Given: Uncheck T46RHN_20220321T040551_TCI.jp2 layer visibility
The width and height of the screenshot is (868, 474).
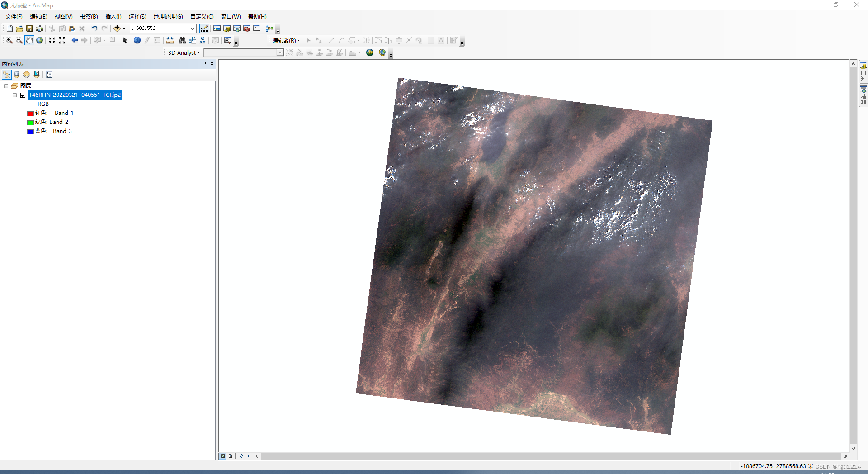Looking at the screenshot, I should pyautogui.click(x=23, y=95).
